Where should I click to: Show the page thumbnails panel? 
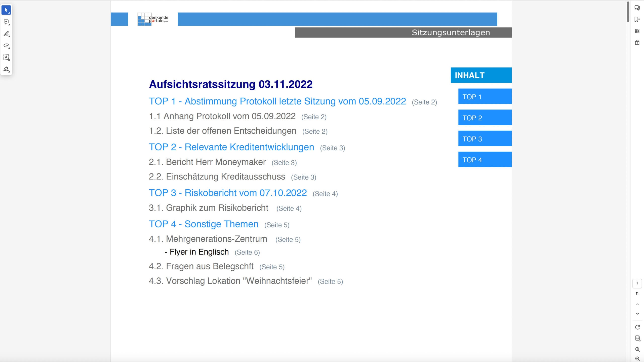tap(637, 31)
